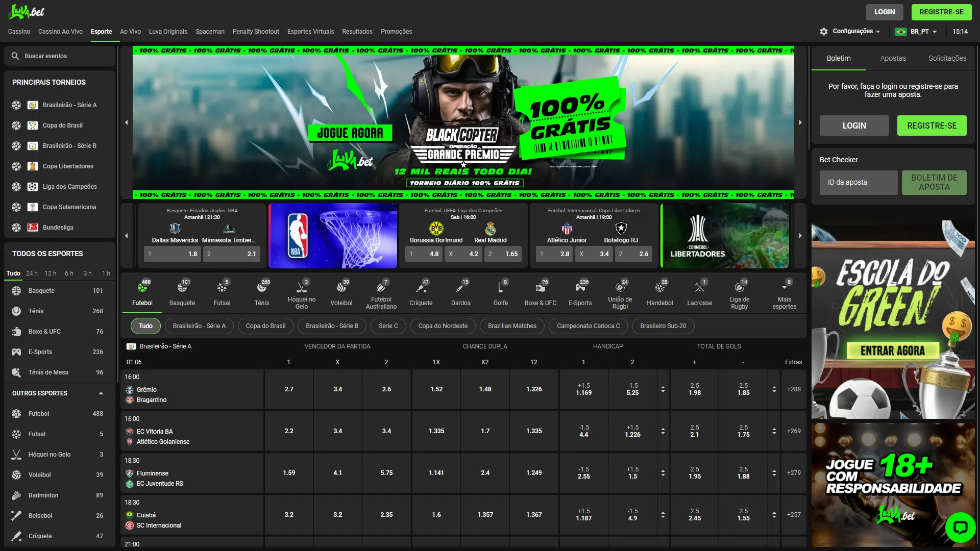Filter by Campeonato Carioca C chip
This screenshot has height=551, width=980.
588,326
